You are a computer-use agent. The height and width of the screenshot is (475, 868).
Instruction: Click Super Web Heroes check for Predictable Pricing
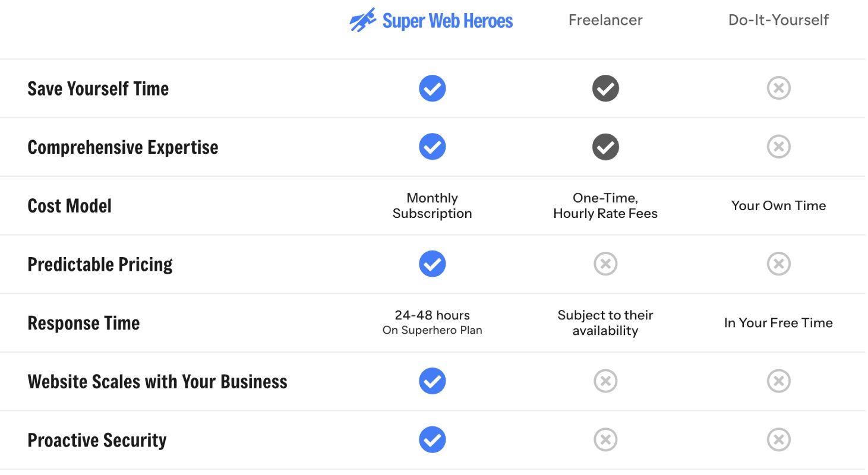[x=432, y=264]
